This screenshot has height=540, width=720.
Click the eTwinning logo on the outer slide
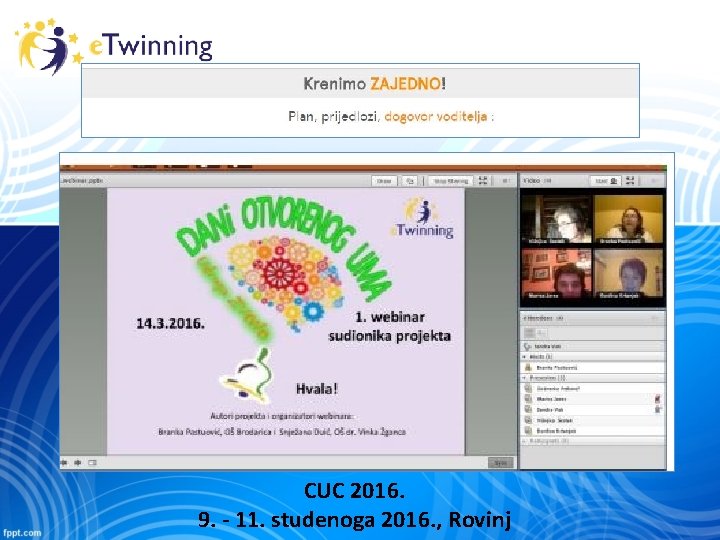tap(114, 46)
